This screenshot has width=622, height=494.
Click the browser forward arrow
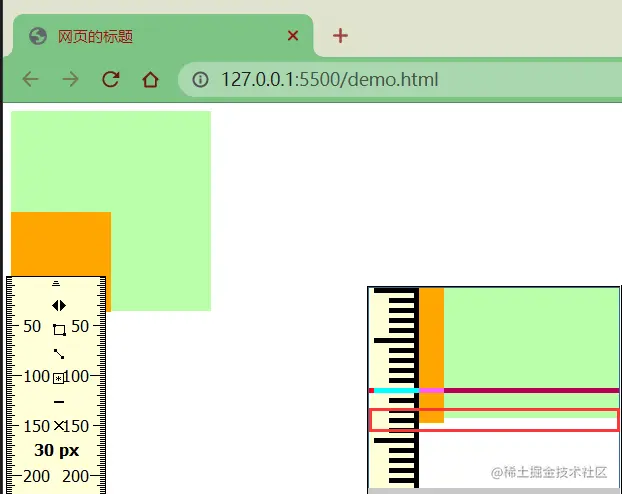pyautogui.click(x=71, y=79)
